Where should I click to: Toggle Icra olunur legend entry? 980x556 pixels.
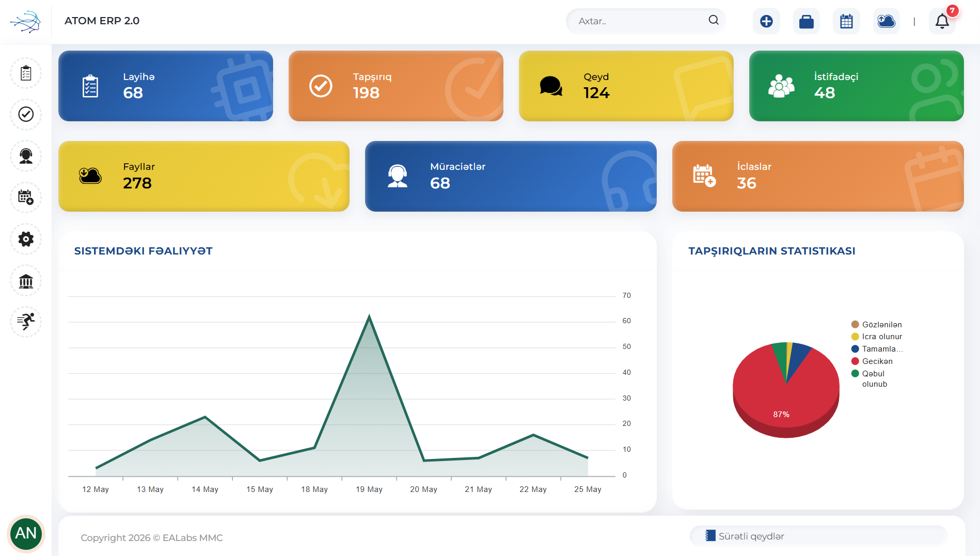[x=877, y=337]
